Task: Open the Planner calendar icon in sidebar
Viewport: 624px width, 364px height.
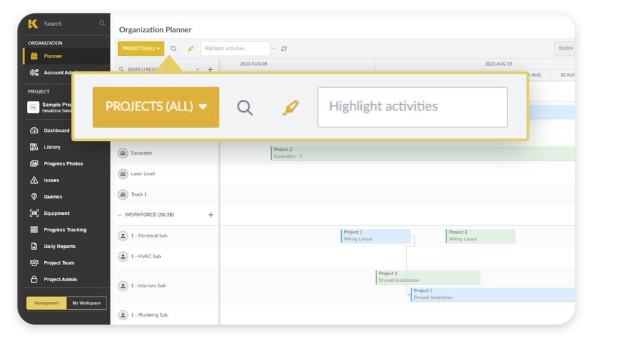Action: [34, 56]
